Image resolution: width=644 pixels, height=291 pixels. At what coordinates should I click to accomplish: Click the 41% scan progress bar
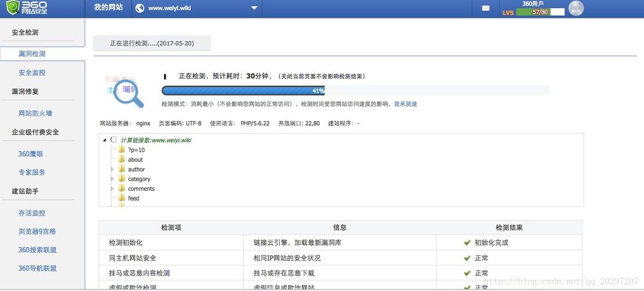pos(355,90)
